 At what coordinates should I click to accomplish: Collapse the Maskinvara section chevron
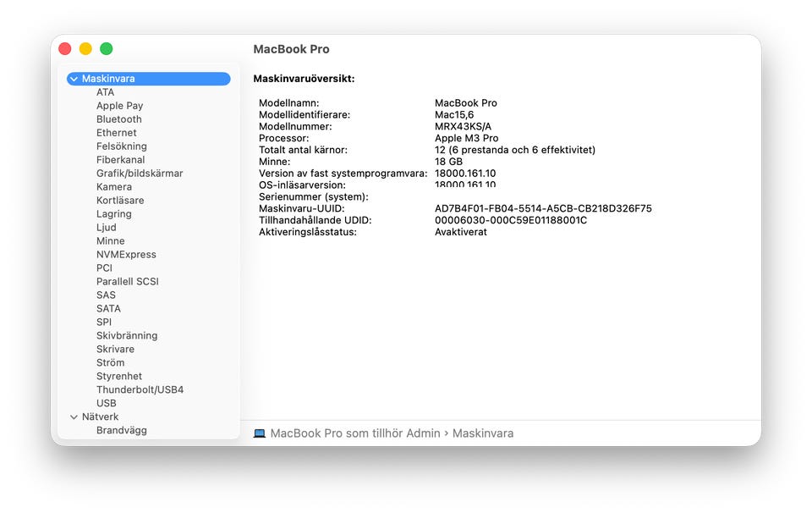pos(74,79)
